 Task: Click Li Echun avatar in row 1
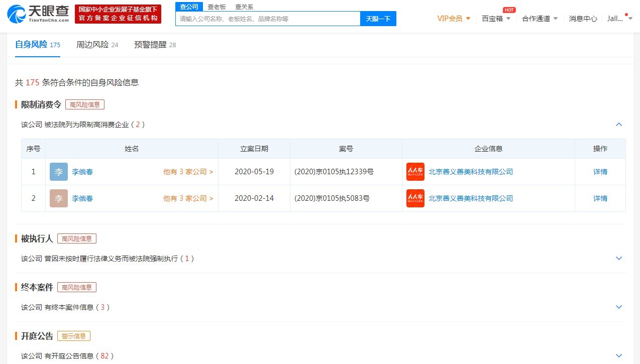[59, 172]
